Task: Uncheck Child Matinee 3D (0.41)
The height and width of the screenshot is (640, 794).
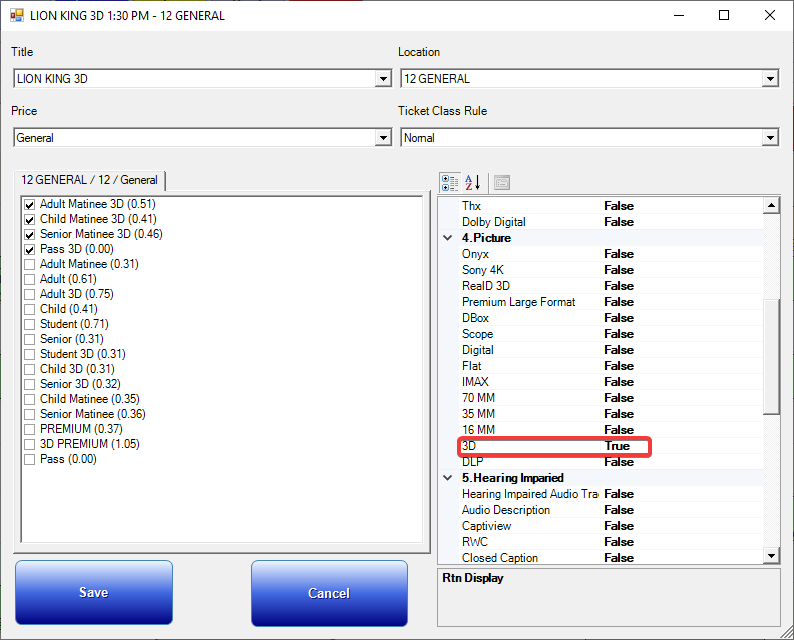Action: click(x=29, y=219)
